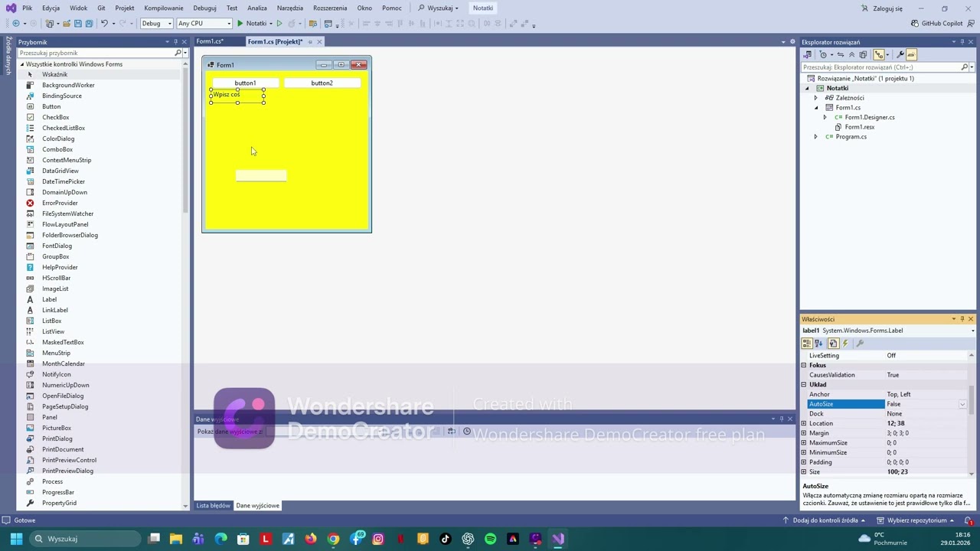Select Form1.resx file in tree
Screen dimensions: 980x551
(x=860, y=127)
